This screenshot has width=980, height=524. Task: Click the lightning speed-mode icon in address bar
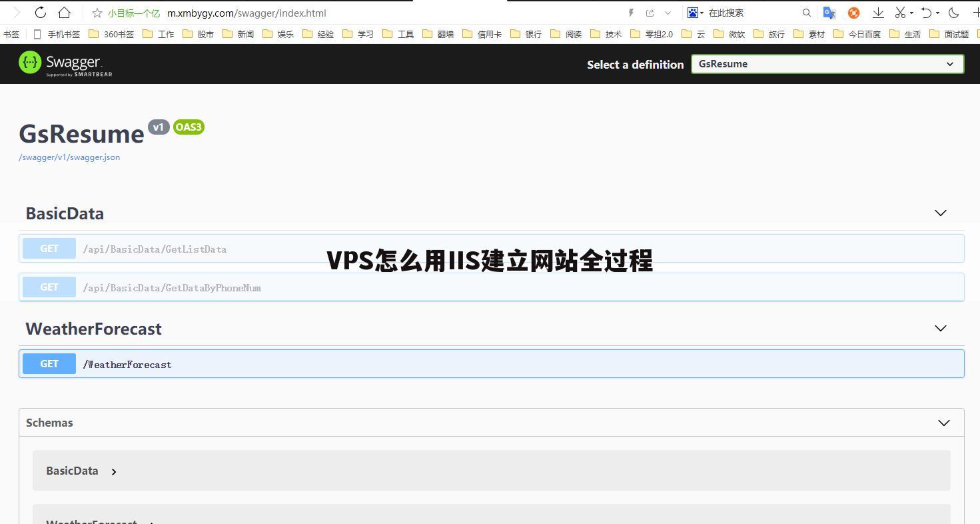pyautogui.click(x=632, y=13)
